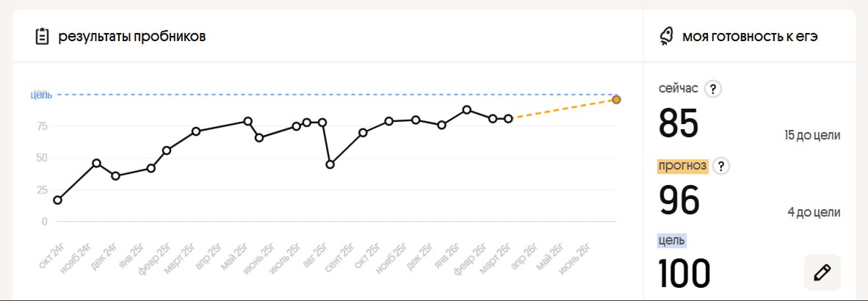Click the data point above май 25г

248,121
